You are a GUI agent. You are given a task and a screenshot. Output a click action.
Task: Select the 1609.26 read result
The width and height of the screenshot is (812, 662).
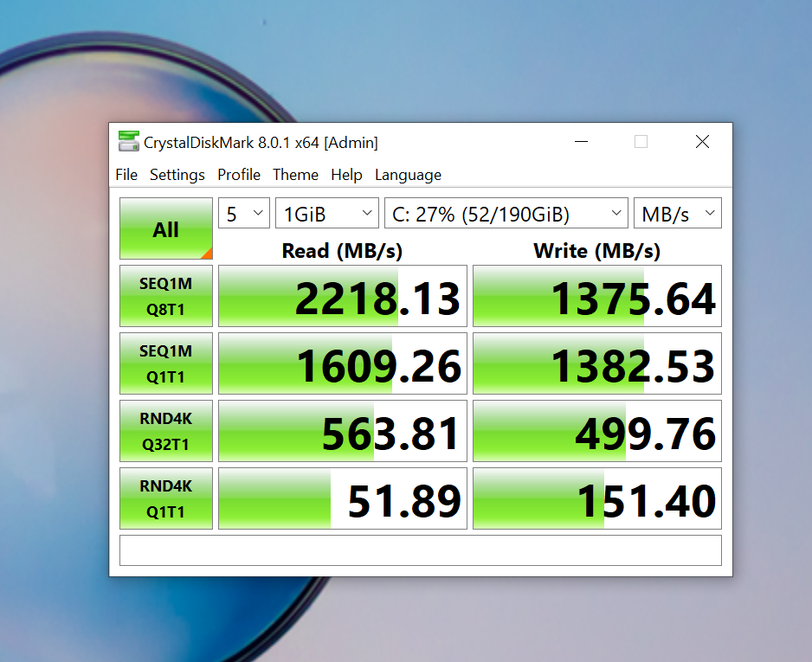point(343,363)
